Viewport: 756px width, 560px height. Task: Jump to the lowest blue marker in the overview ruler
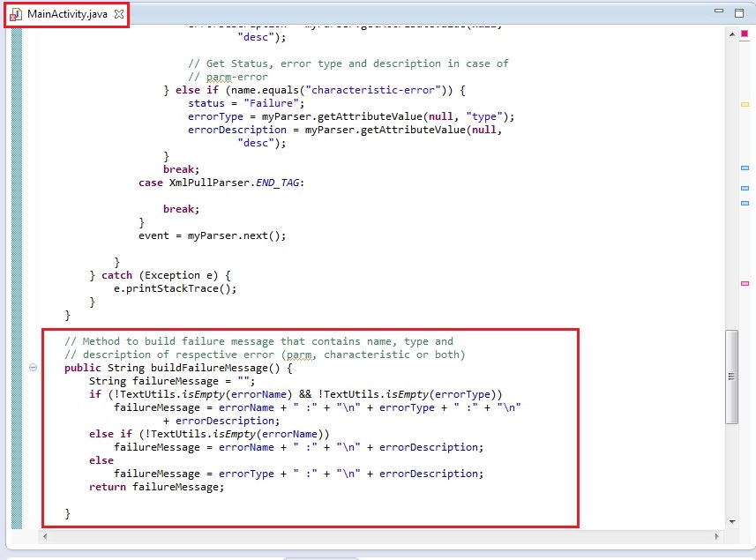745,202
